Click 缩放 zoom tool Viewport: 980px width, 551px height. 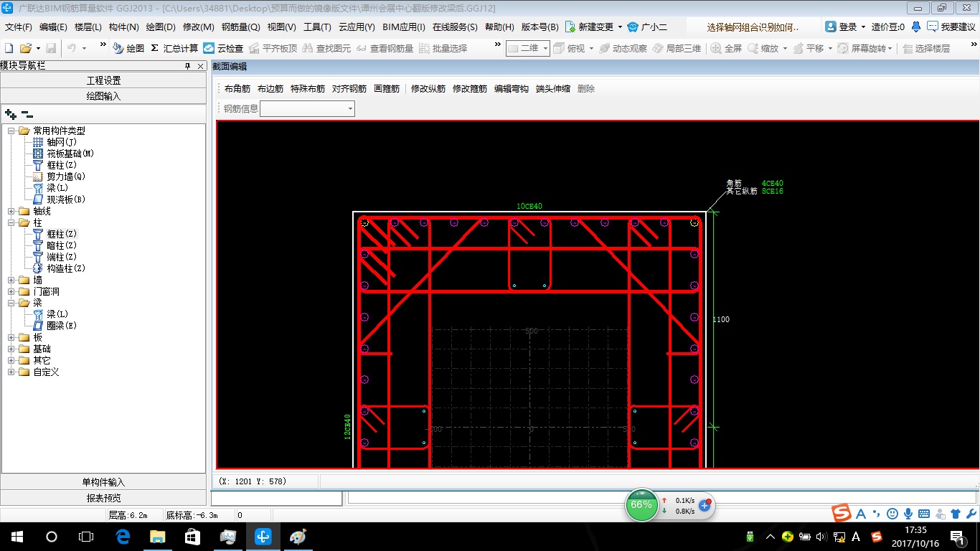[763, 48]
